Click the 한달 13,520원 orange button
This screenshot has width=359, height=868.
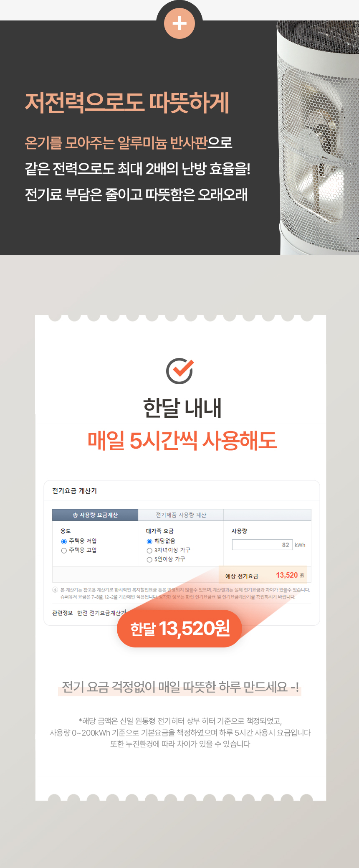tap(179, 628)
